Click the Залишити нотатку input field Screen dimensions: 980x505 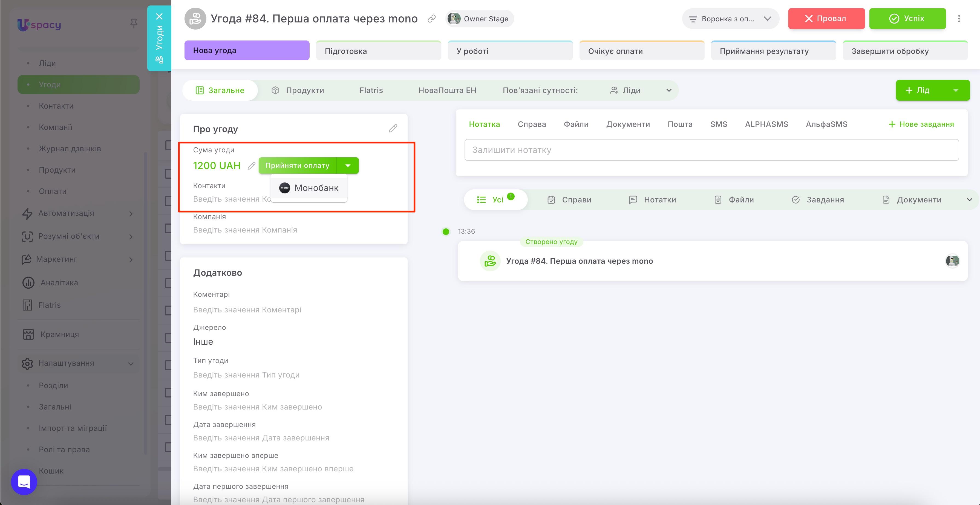pos(711,150)
